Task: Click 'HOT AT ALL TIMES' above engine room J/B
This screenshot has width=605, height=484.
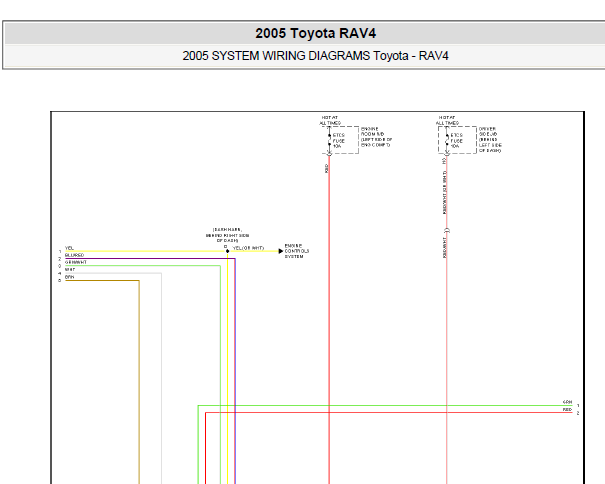Action: click(x=330, y=120)
